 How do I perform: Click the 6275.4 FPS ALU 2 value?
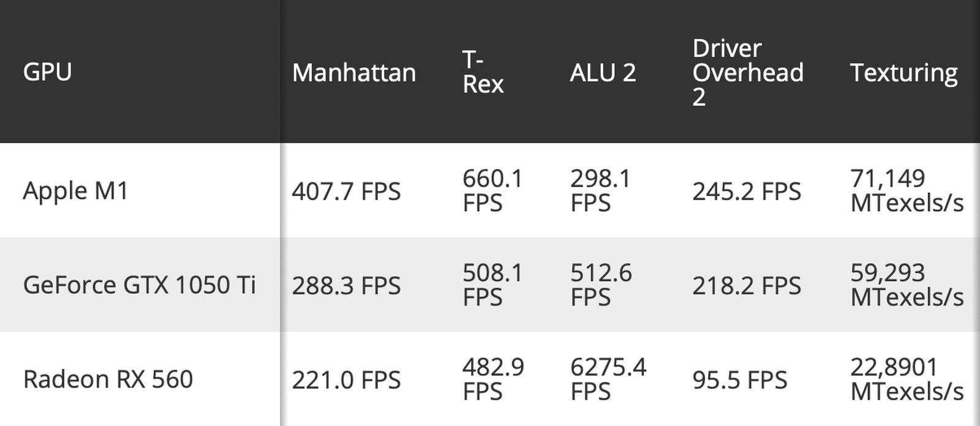(x=608, y=379)
